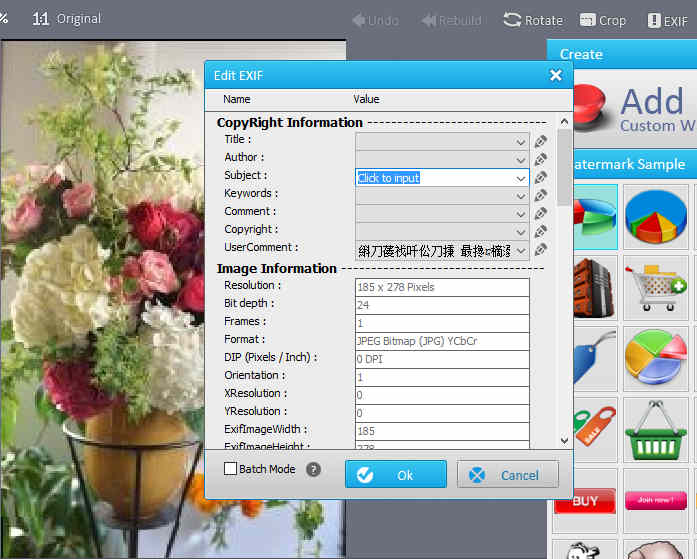Viewport: 697px width, 559px height.
Task: Click Ok to save EXIF changes
Action: coord(396,475)
